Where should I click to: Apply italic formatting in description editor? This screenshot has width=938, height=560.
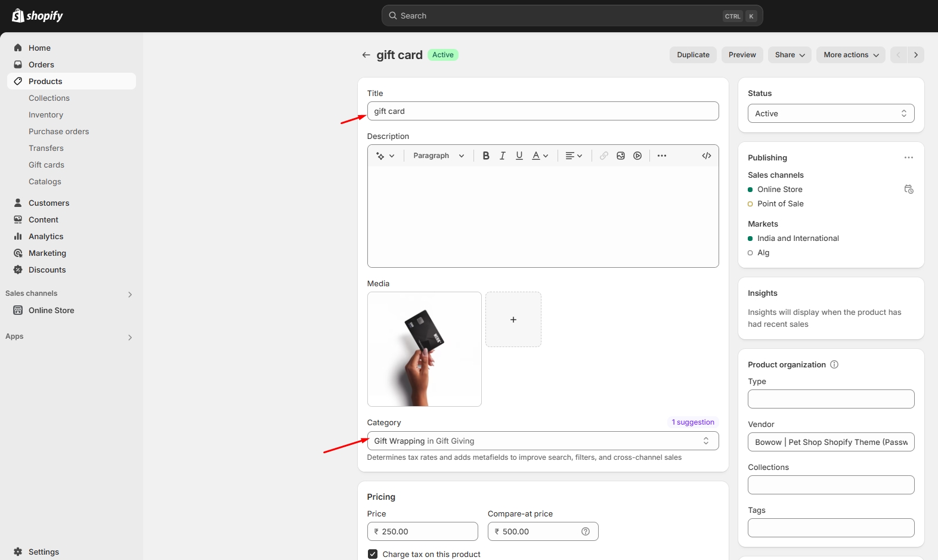[x=503, y=156]
